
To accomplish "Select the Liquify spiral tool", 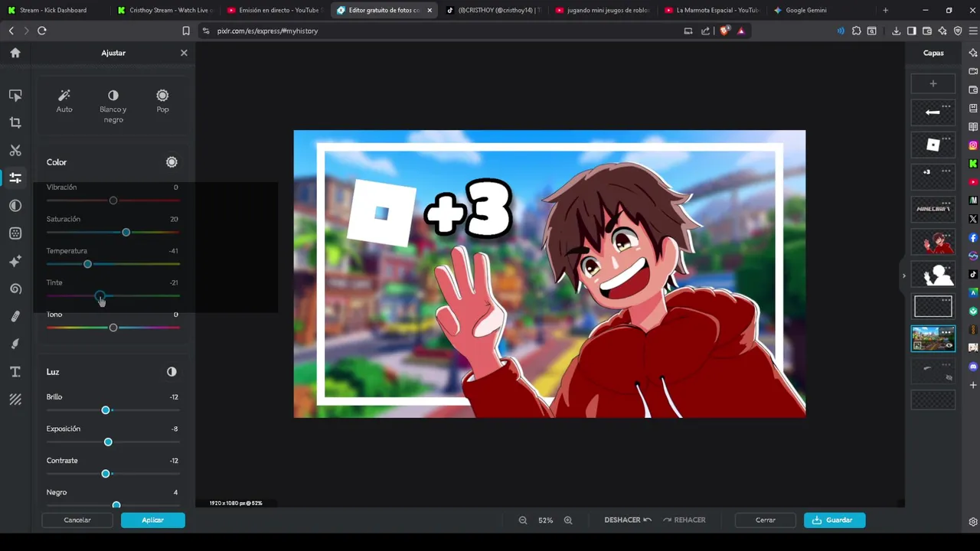I will pyautogui.click(x=15, y=289).
